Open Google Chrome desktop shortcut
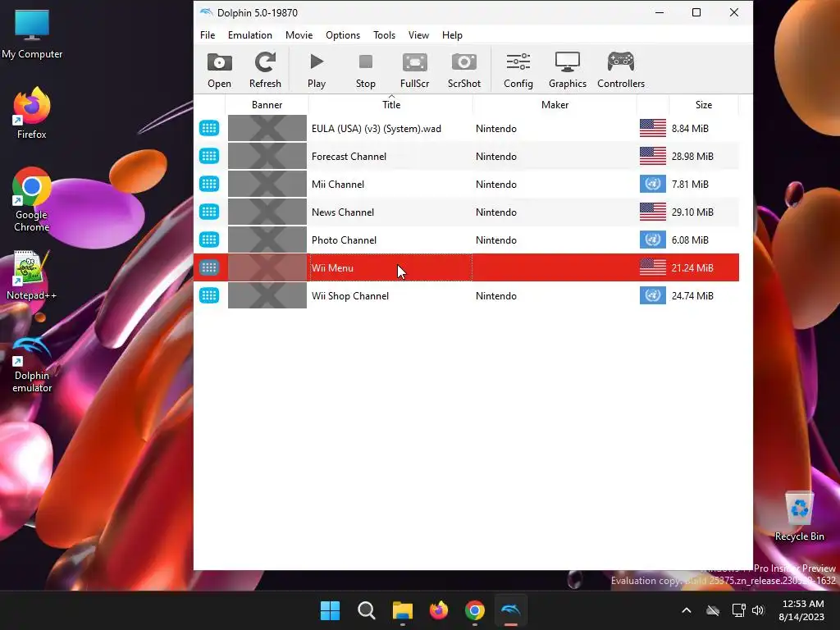Screen dimensions: 840x630 click(32, 200)
